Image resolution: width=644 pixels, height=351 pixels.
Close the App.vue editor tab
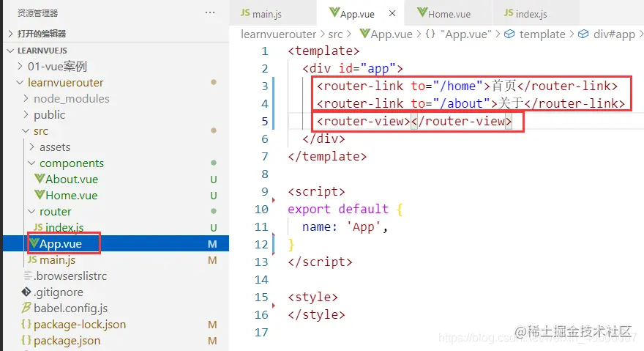(392, 13)
